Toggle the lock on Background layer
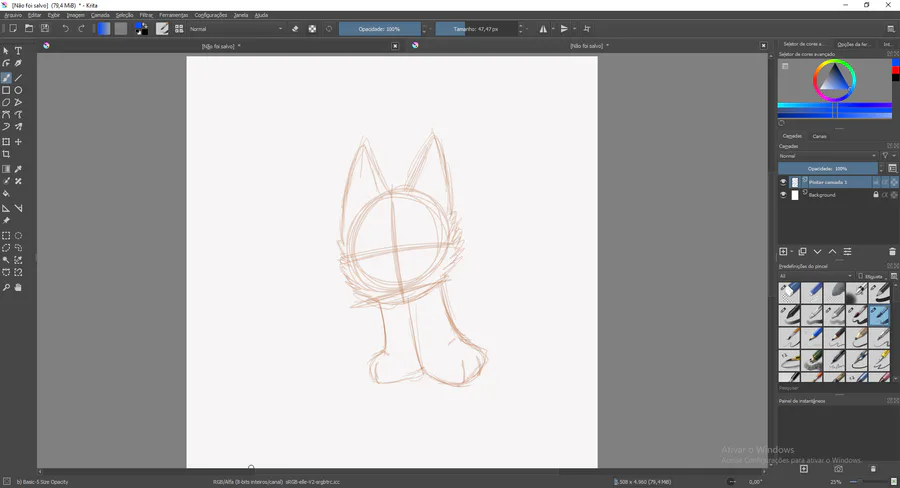The width and height of the screenshot is (900, 488). coord(876,195)
